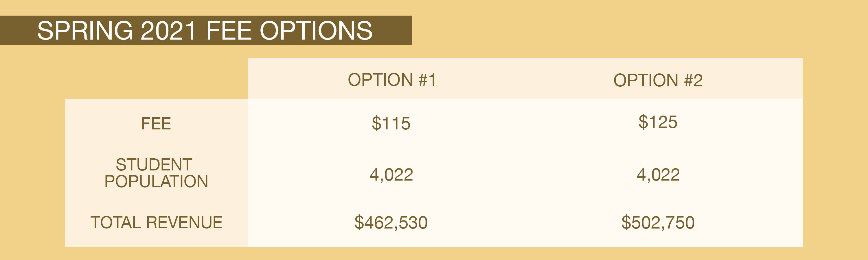The image size is (868, 260).
Task: Click the word POPULATION in the row label
Action: click(156, 182)
